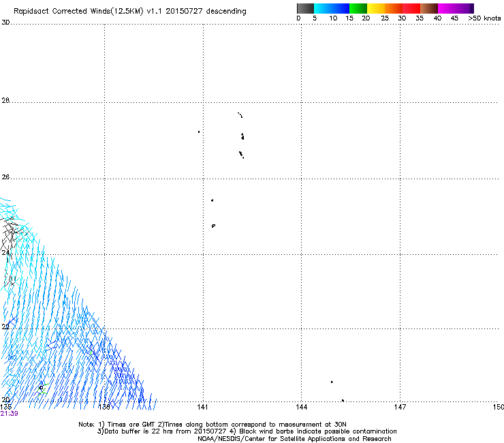Screen dimensions: 504x443
Task: Click the longitude label '144'
Action: tap(301, 407)
